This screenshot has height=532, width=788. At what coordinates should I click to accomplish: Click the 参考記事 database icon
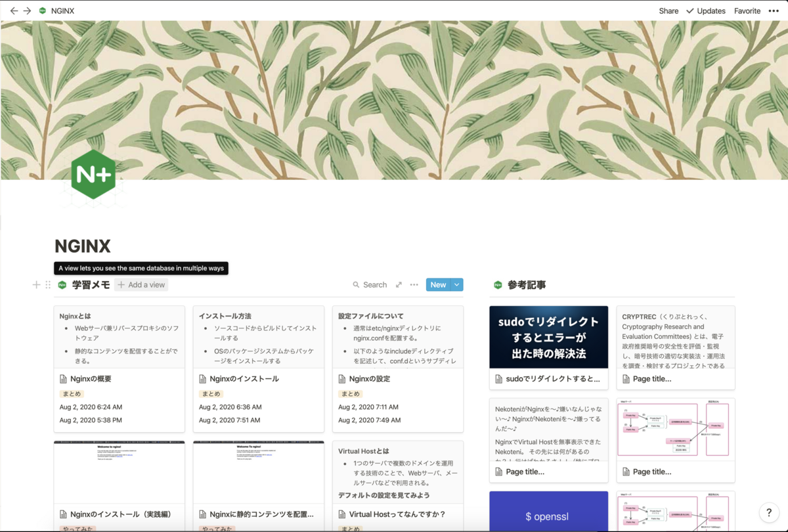tap(498, 284)
